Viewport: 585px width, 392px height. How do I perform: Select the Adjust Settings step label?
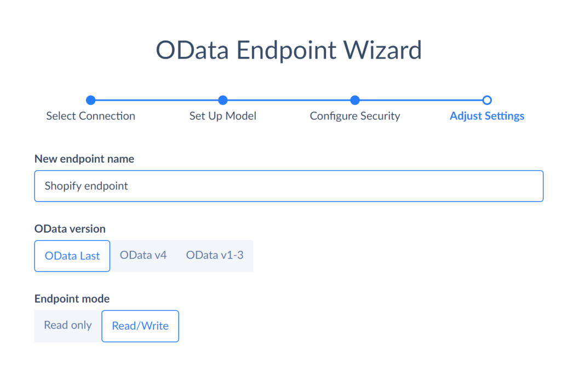click(487, 116)
